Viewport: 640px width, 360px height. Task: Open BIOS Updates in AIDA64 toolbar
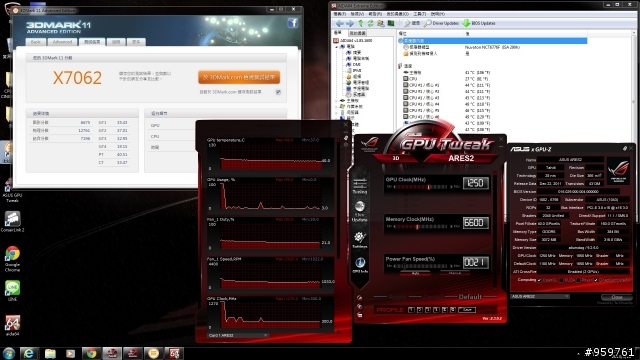tap(479, 23)
